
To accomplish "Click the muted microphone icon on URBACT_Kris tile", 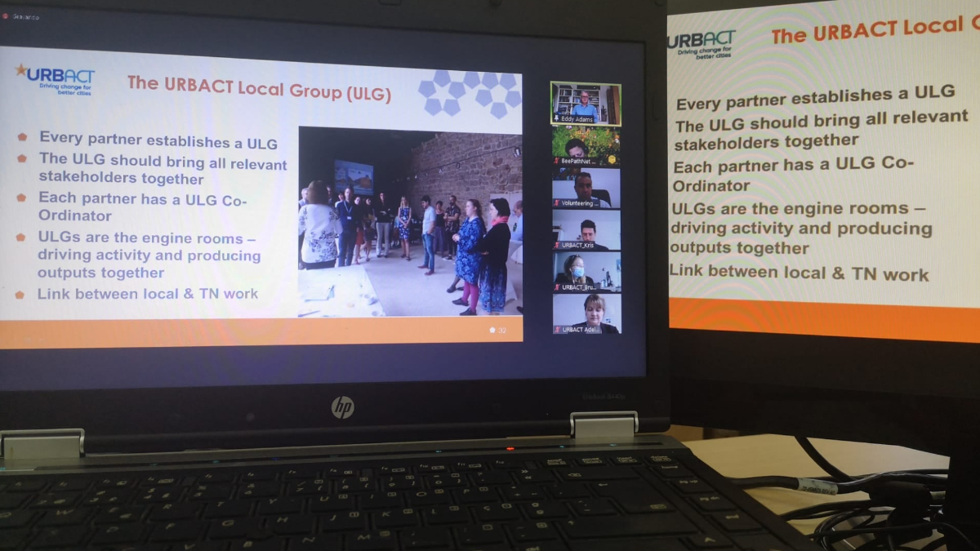I will 557,245.
